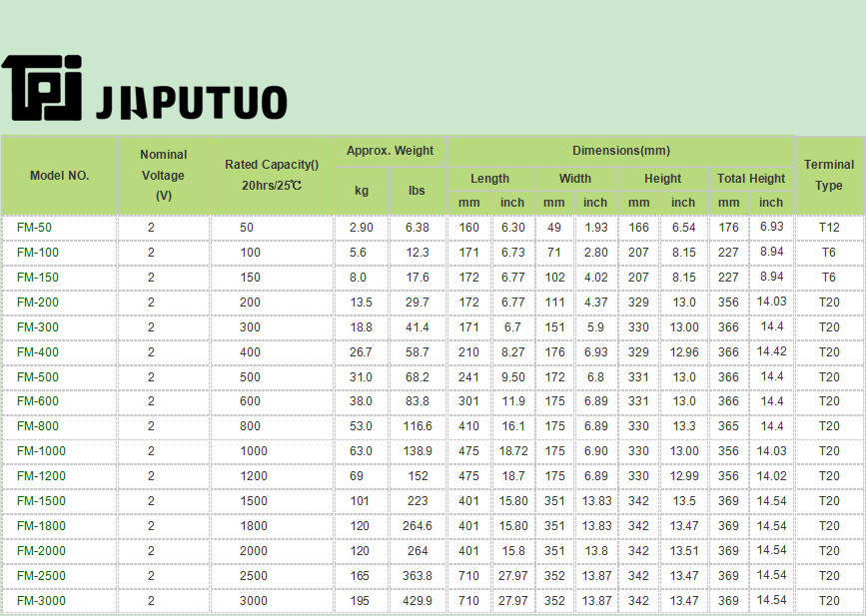Select the Rated Capacity column header
This screenshot has height=616, width=866.
click(272, 175)
